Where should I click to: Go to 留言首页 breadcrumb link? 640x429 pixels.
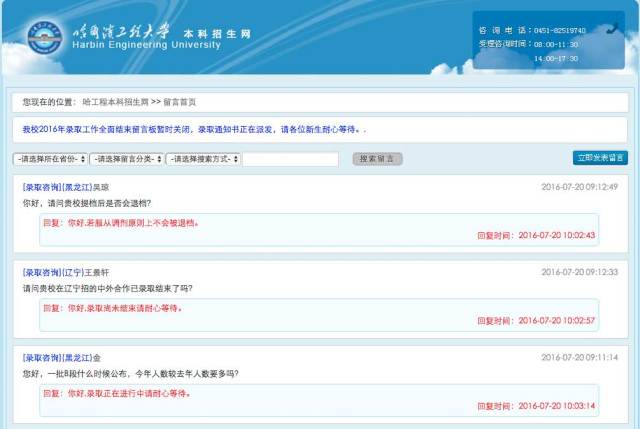tap(179, 102)
